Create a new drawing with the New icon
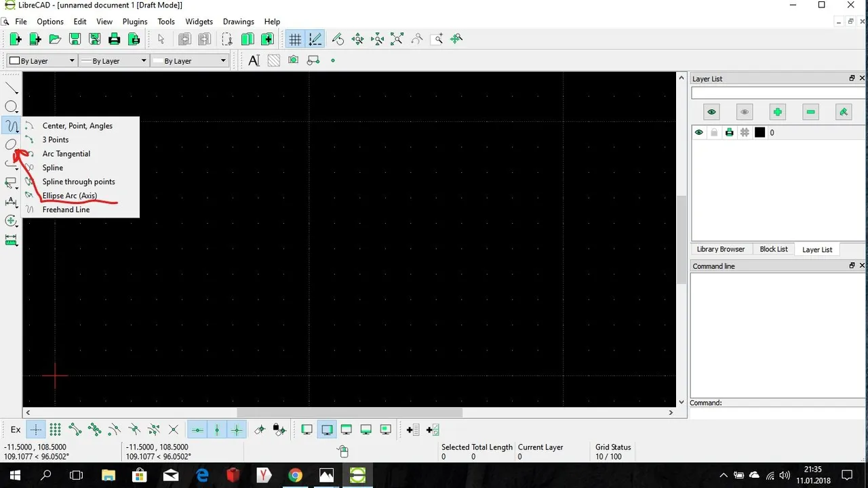Screen dimensions: 868x488 point(15,39)
